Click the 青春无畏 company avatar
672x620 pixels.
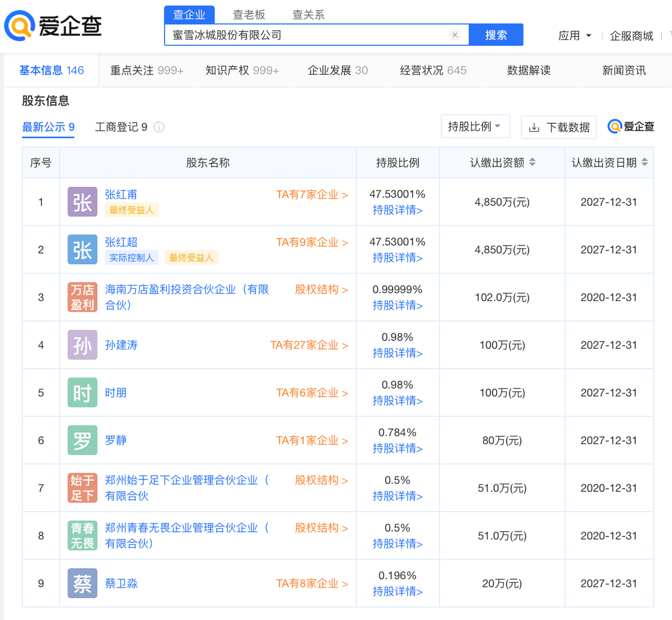82,536
